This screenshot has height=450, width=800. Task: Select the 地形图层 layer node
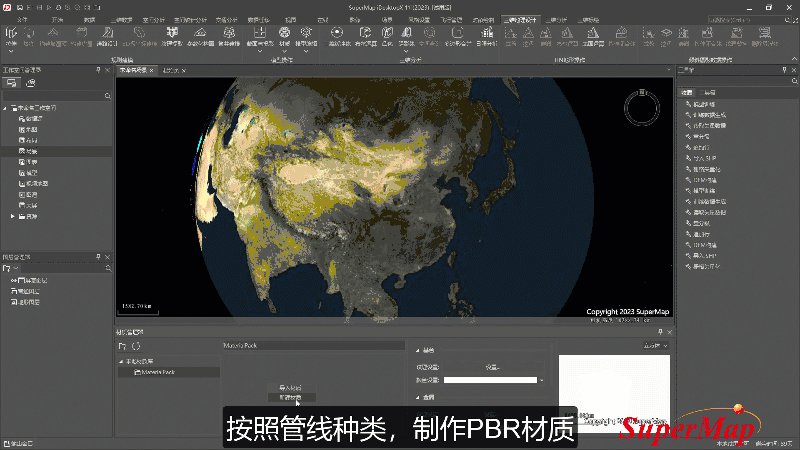pos(26,302)
